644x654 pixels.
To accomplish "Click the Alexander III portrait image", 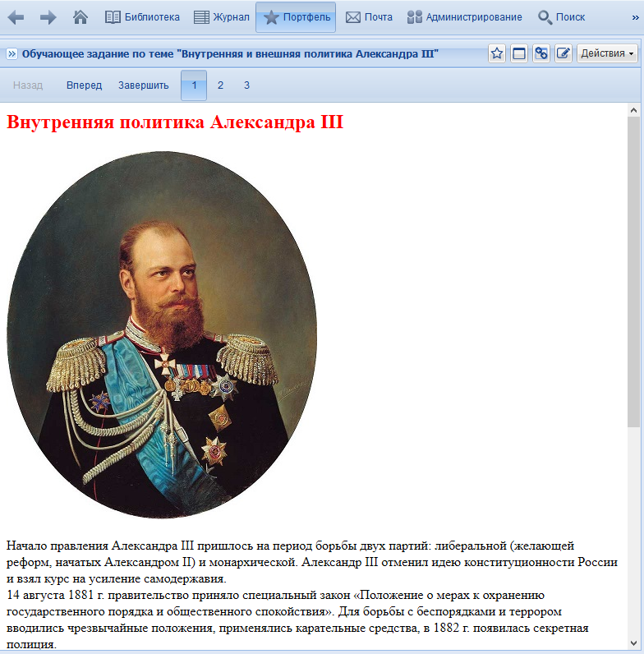I will [x=162, y=334].
